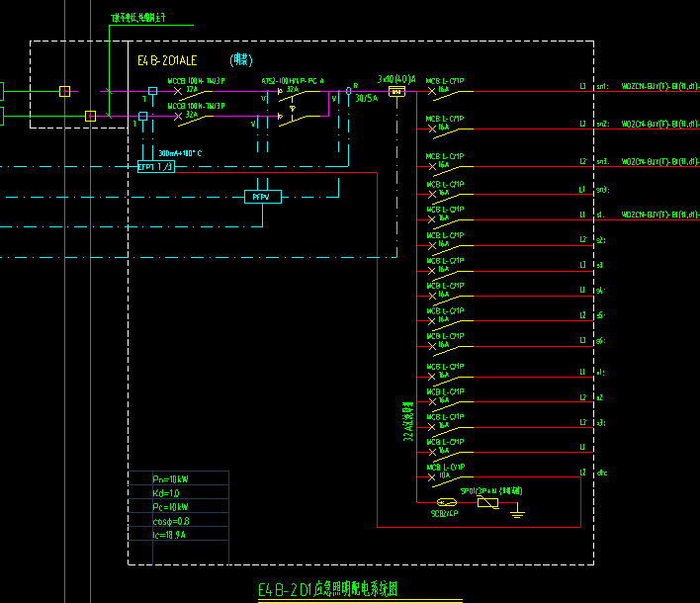
Task: Select the ground symbol near the surge protector
Action: coord(517,510)
